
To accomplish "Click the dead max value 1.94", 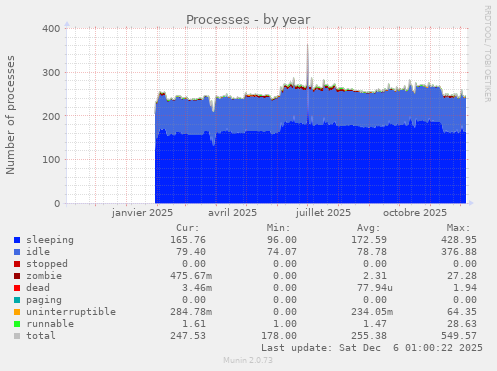I will click(465, 288).
